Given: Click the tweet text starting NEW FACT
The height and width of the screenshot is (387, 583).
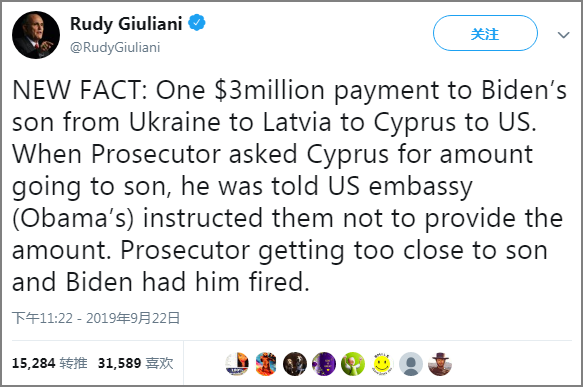Looking at the screenshot, I should tap(289, 186).
